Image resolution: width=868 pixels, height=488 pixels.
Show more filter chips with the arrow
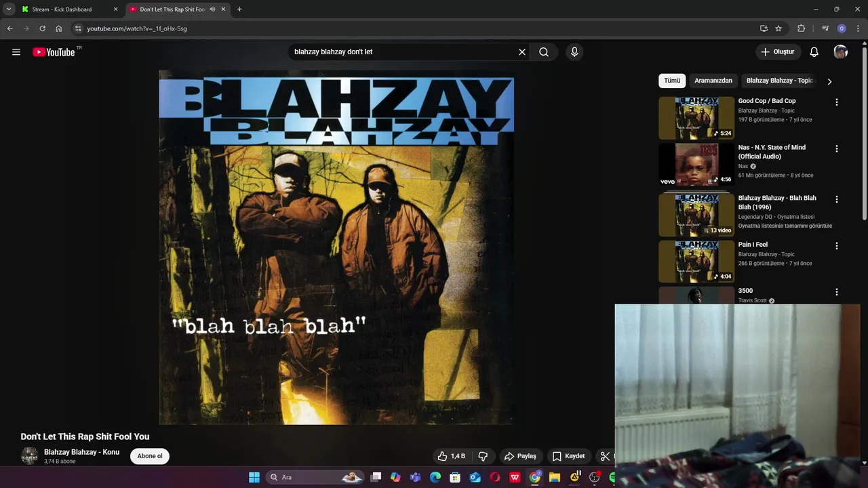(x=829, y=81)
